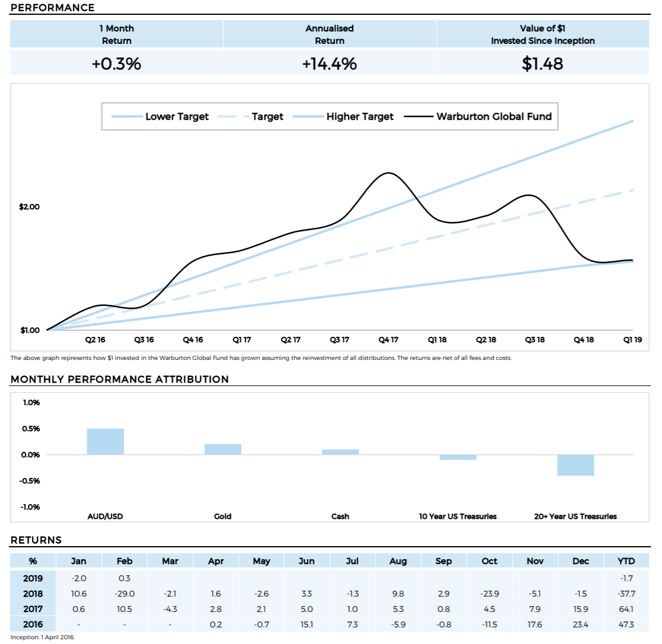Click the '2018' row label
The image size is (662, 644).
(x=33, y=594)
